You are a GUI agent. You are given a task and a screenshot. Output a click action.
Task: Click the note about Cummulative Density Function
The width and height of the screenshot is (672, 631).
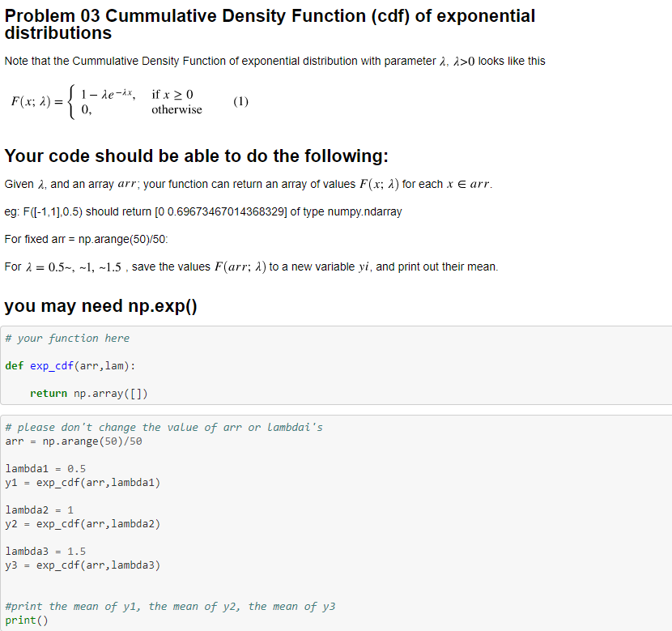(275, 60)
